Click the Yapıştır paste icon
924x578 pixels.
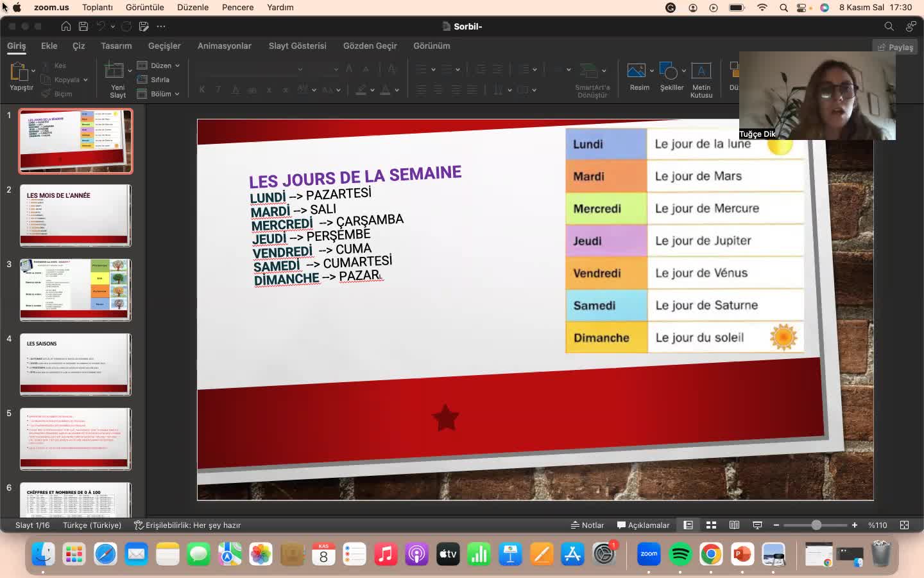tap(19, 71)
